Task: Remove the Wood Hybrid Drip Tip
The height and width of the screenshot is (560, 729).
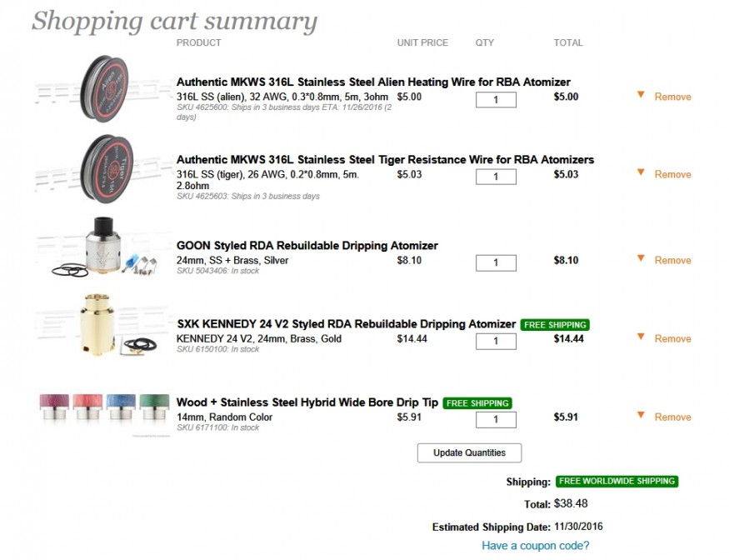Action: pyautogui.click(x=672, y=417)
